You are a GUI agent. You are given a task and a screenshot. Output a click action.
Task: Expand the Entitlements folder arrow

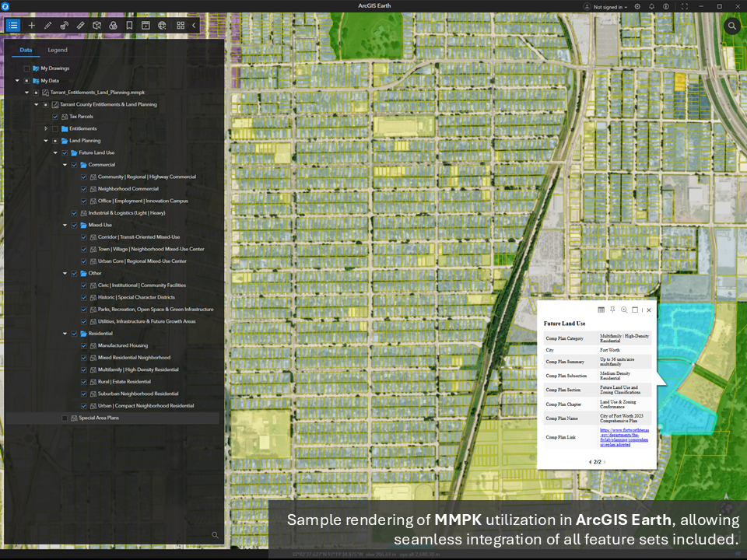pos(46,129)
